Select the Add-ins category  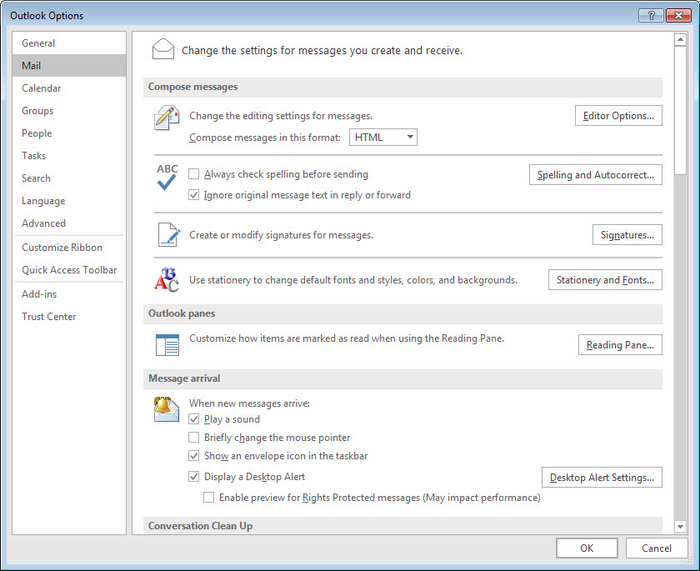pos(69,294)
